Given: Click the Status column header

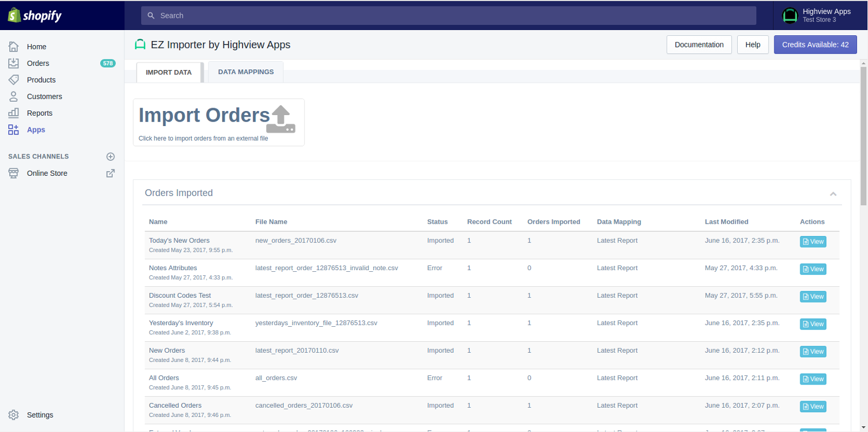Looking at the screenshot, I should pyautogui.click(x=437, y=221).
